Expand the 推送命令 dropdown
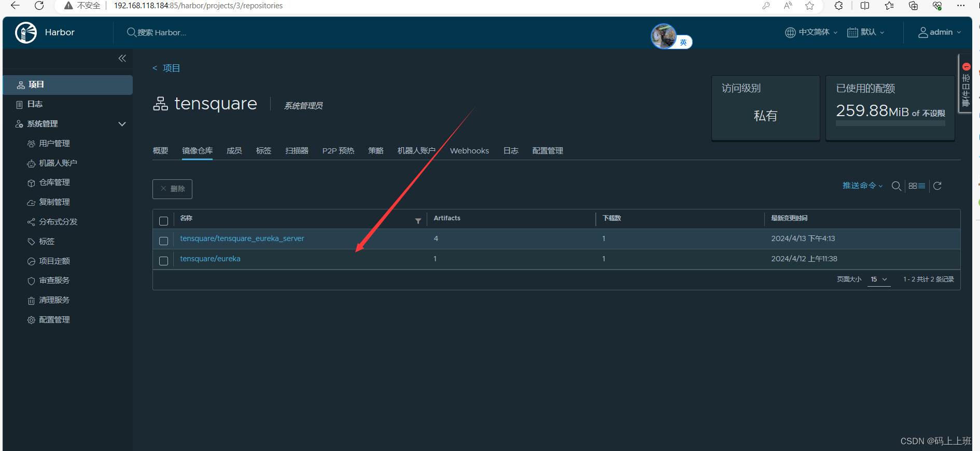The width and height of the screenshot is (980, 451). pyautogui.click(x=862, y=186)
